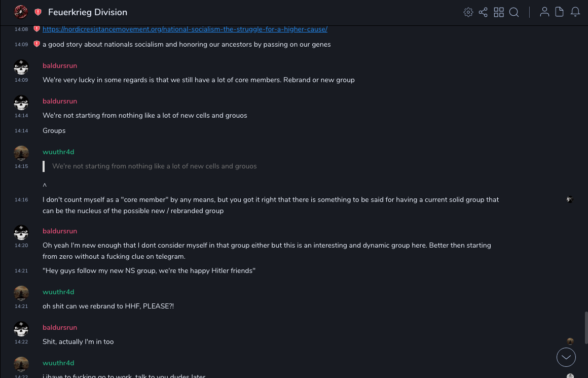Click wuuthr4d's avatar beside the HHF message
This screenshot has height=378, width=588.
pyautogui.click(x=21, y=293)
